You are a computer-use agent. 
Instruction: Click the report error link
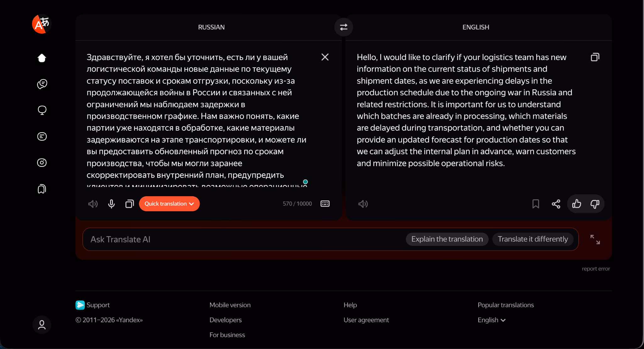[596, 269]
